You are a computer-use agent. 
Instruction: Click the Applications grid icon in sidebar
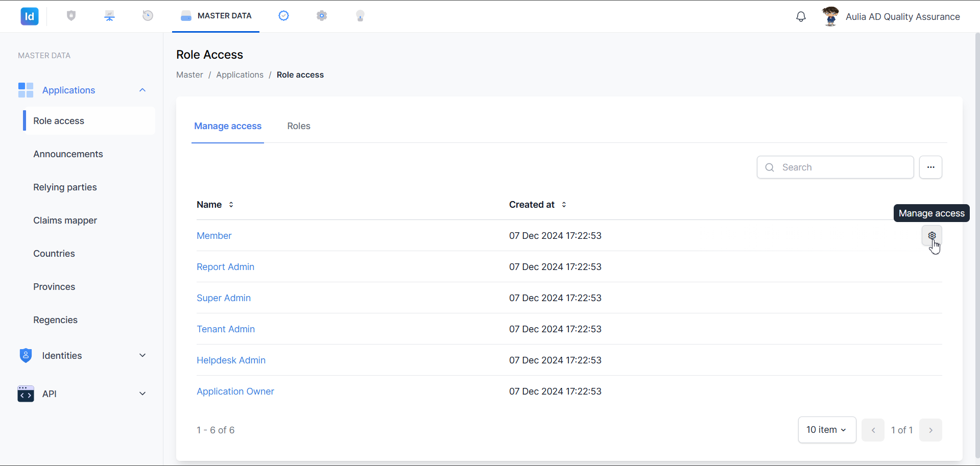pos(26,90)
